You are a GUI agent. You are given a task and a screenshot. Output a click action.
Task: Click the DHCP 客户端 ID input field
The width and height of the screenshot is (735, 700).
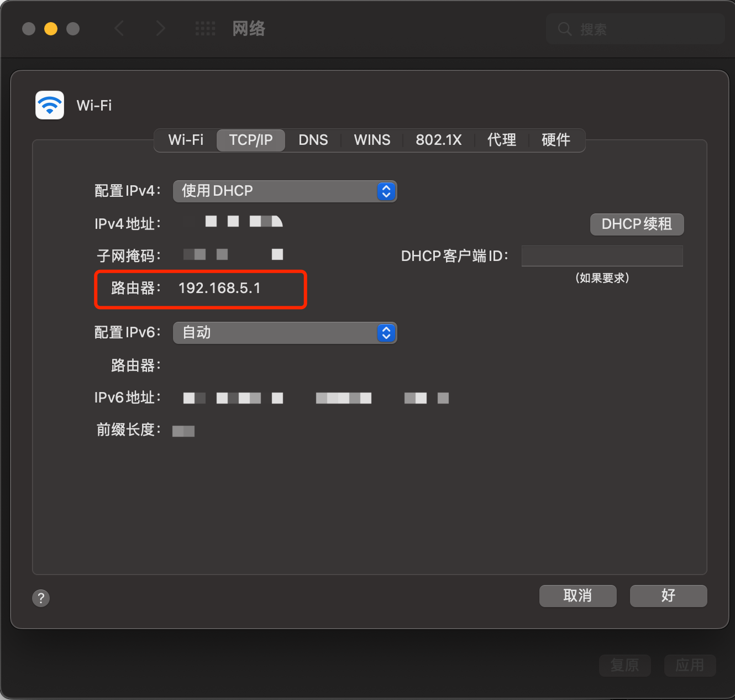(x=602, y=256)
